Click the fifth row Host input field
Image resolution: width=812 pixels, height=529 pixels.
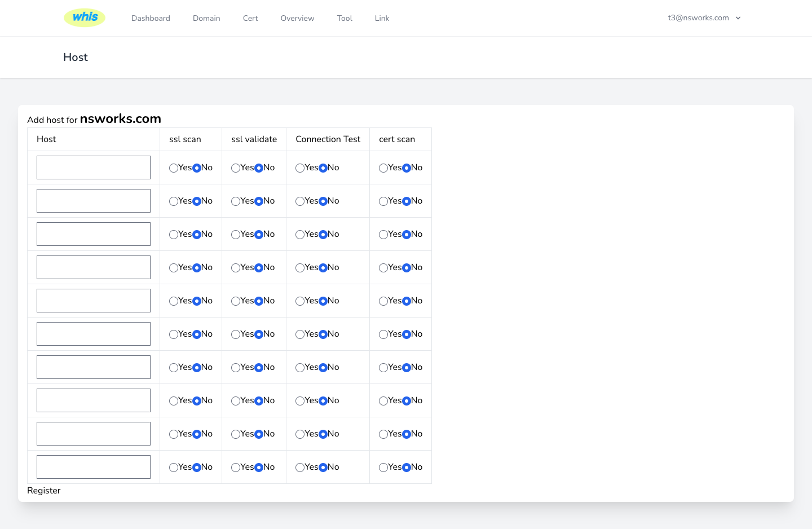click(94, 301)
